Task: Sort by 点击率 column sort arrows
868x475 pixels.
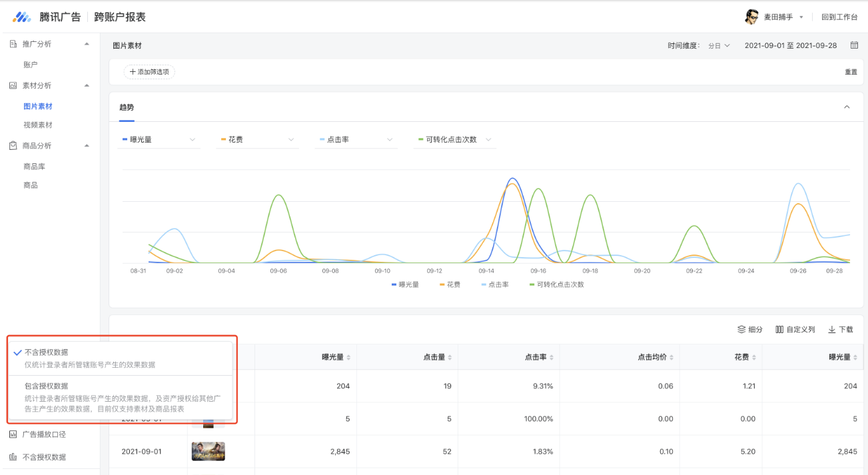Action: coord(551,358)
